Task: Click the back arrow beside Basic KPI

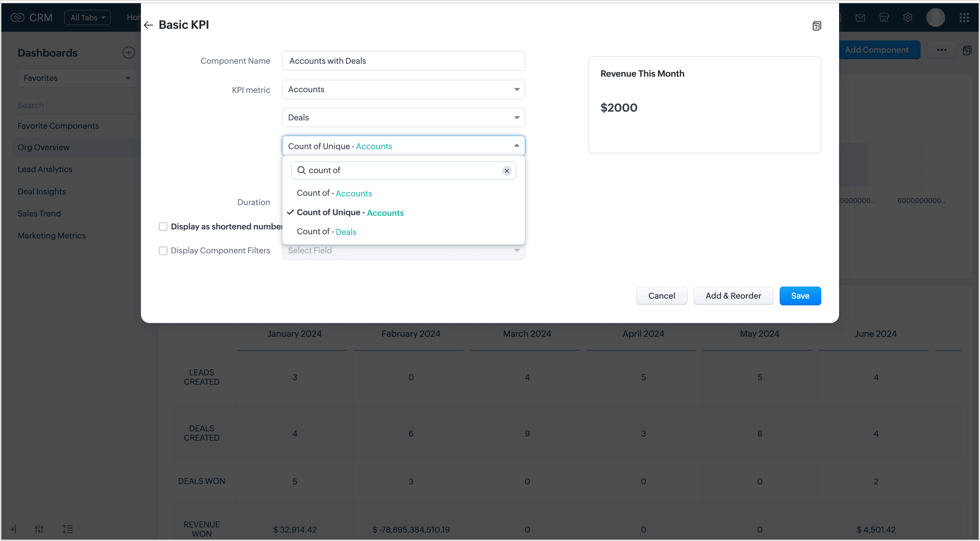Action: tap(148, 25)
